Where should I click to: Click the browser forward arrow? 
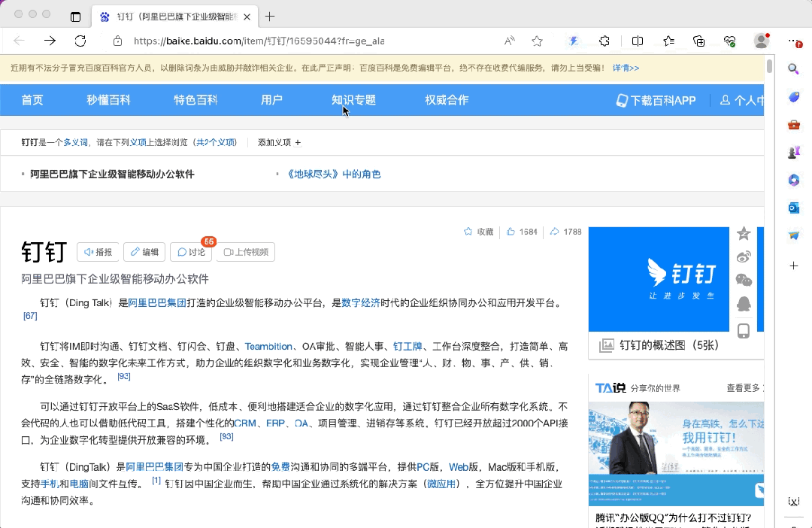coord(50,41)
